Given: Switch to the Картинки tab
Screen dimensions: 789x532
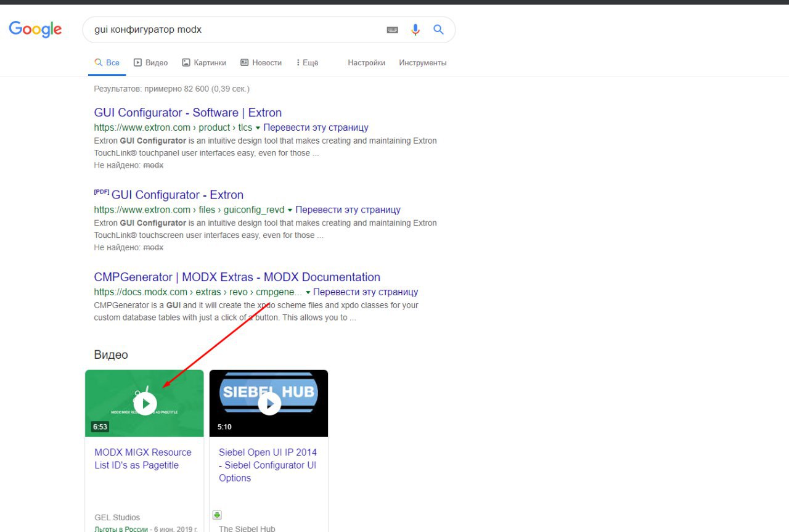Looking at the screenshot, I should (x=204, y=63).
